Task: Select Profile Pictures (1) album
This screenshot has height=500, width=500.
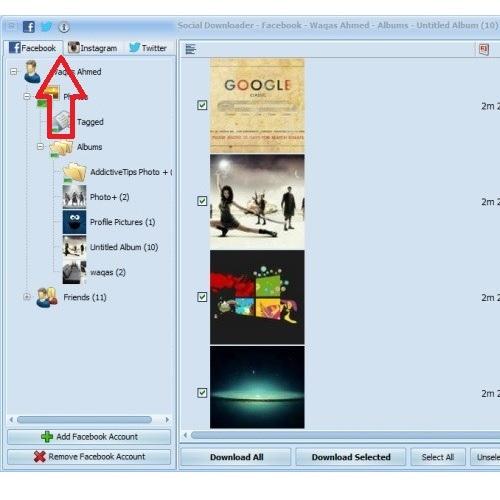Action: [122, 222]
